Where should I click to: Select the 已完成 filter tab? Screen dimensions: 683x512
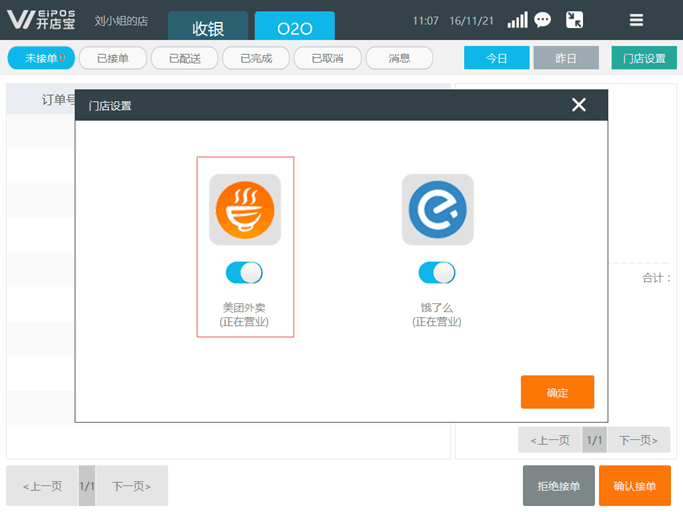(256, 58)
